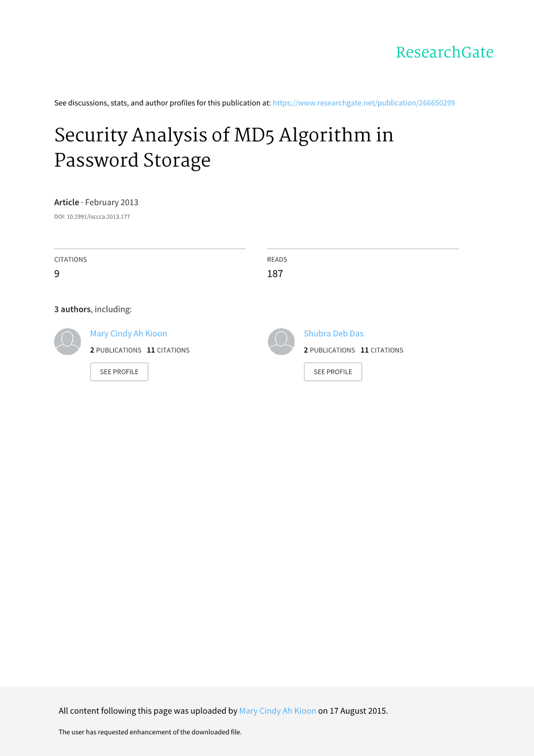Click the Security Analysis of MD5 title
Screen dimensions: 534x756
click(224, 147)
